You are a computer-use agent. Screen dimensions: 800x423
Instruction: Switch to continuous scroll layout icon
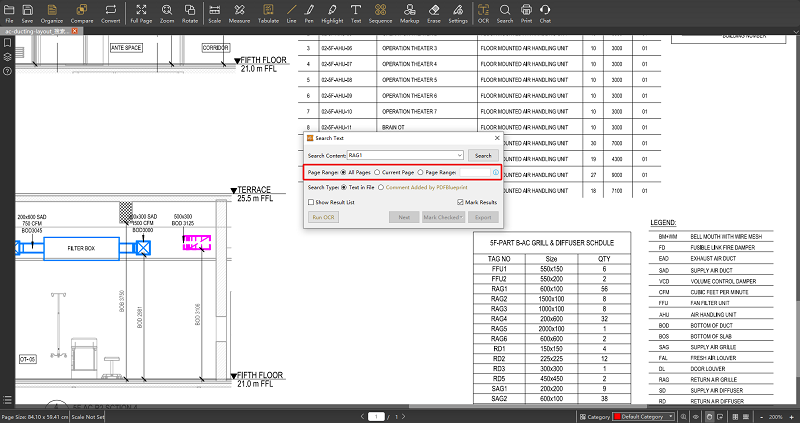coord(746,417)
